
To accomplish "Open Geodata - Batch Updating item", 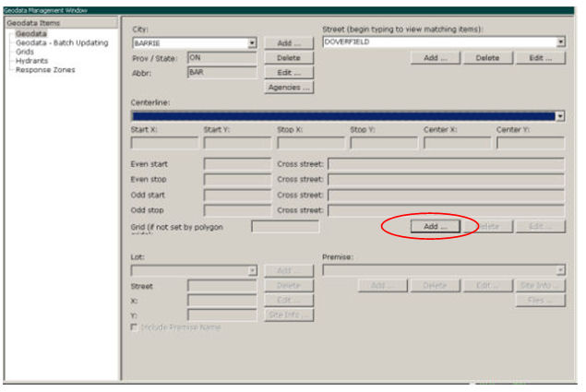I will point(61,42).
